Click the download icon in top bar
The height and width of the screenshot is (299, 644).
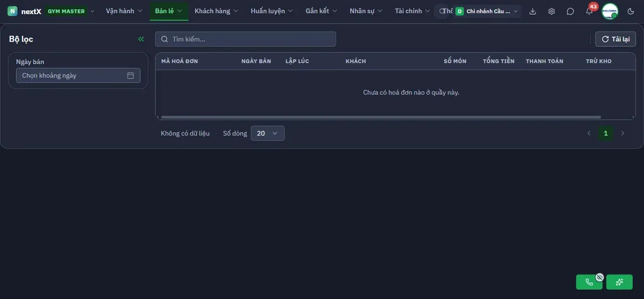tap(533, 11)
